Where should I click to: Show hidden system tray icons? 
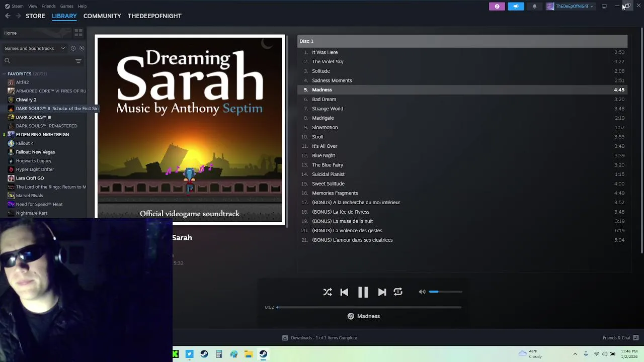tap(575, 354)
